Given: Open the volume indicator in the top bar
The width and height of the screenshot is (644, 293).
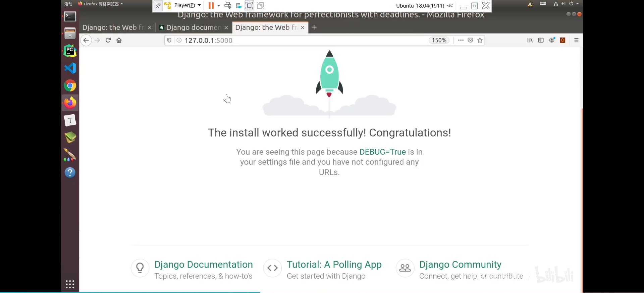Looking at the screenshot, I should (563, 4).
